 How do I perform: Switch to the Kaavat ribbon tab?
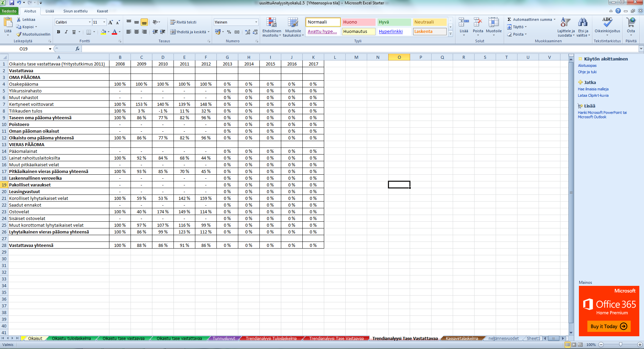click(x=102, y=11)
